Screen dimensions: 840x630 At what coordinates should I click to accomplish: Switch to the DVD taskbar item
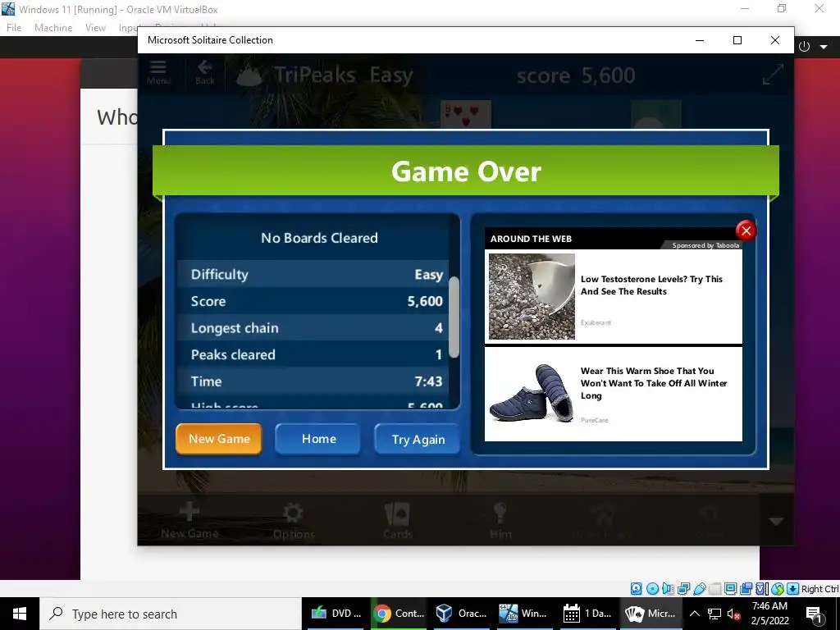[336, 614]
